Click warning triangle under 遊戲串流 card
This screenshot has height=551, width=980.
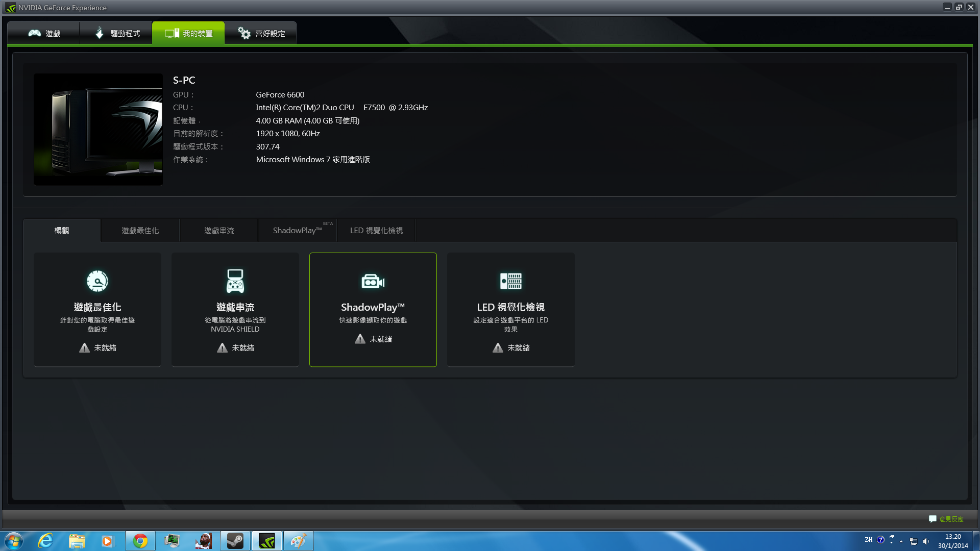coord(223,348)
